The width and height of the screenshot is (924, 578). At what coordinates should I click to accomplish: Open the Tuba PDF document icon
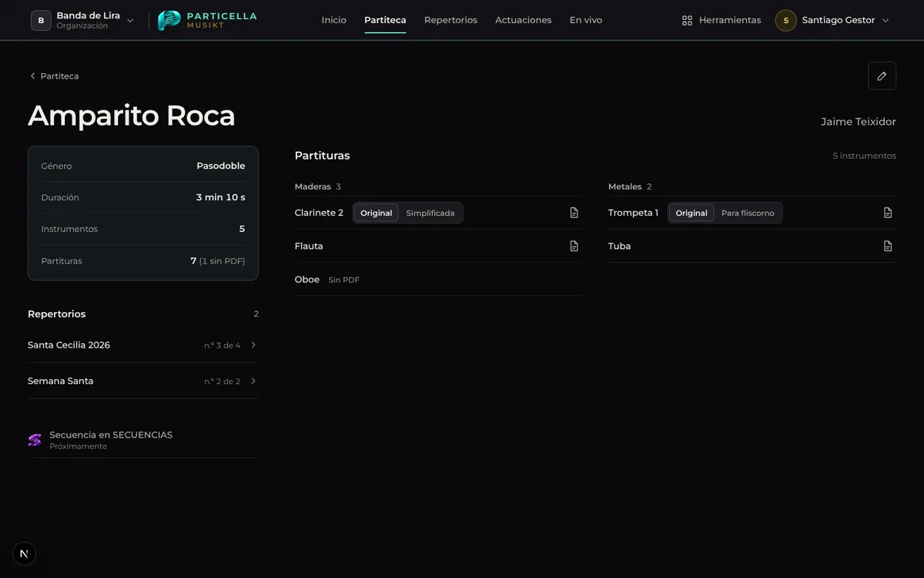click(x=888, y=246)
